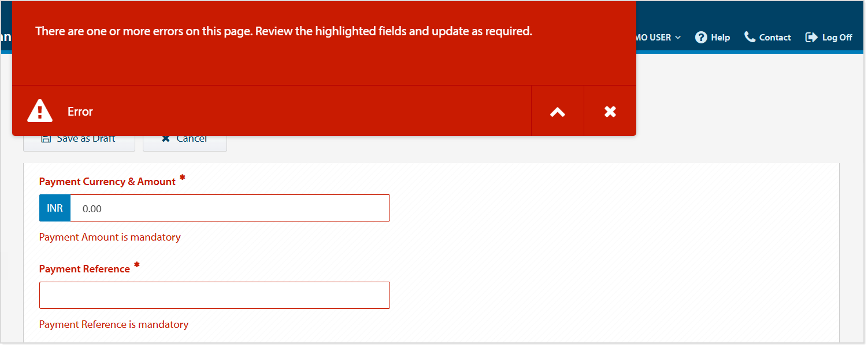Image resolution: width=868 pixels, height=347 pixels.
Task: Select the INR currency indicator
Action: 54,208
